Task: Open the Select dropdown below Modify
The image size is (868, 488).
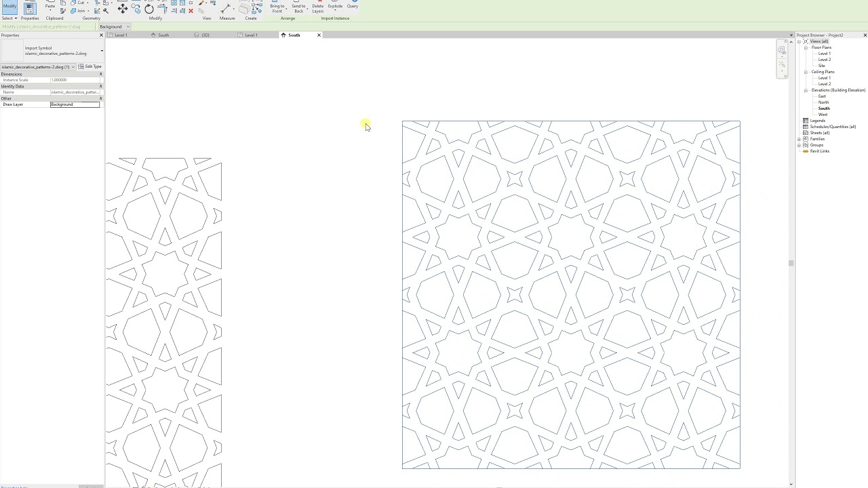Action: pyautogui.click(x=9, y=18)
